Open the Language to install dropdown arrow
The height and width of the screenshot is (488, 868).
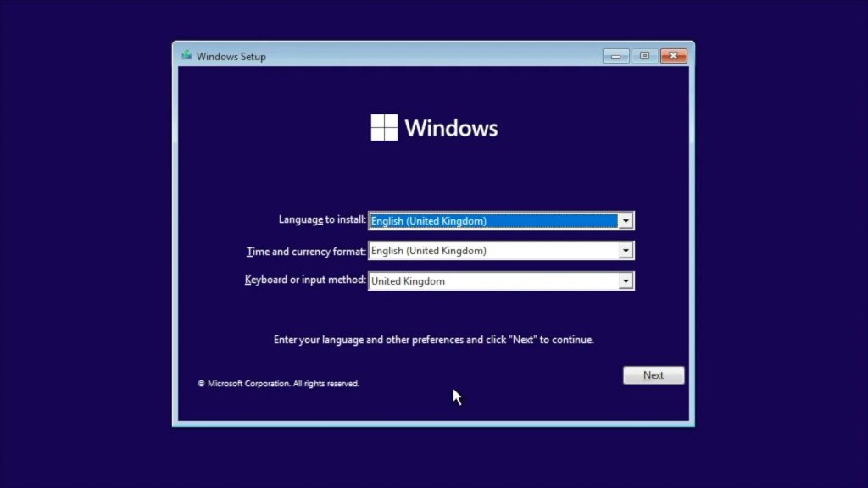626,220
